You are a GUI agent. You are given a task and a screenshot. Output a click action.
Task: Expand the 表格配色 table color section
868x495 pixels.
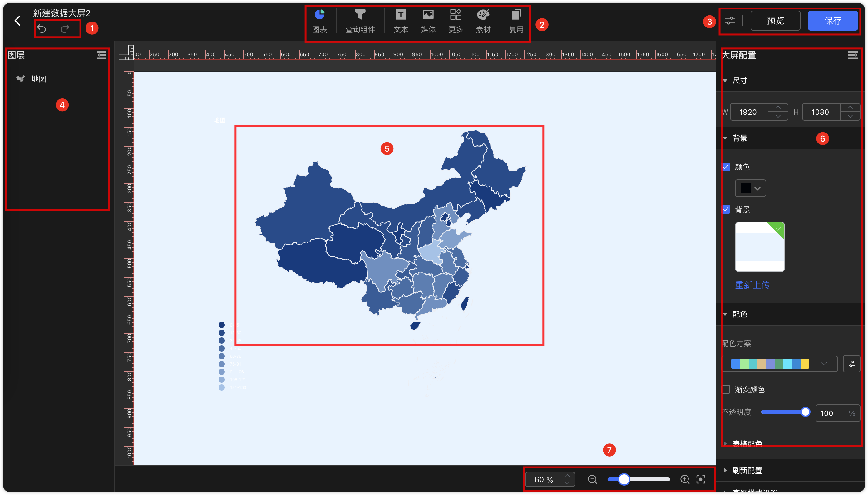[x=725, y=443]
